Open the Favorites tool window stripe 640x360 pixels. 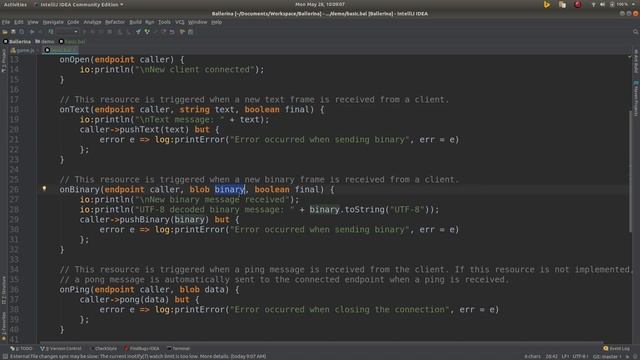[x=4, y=326]
